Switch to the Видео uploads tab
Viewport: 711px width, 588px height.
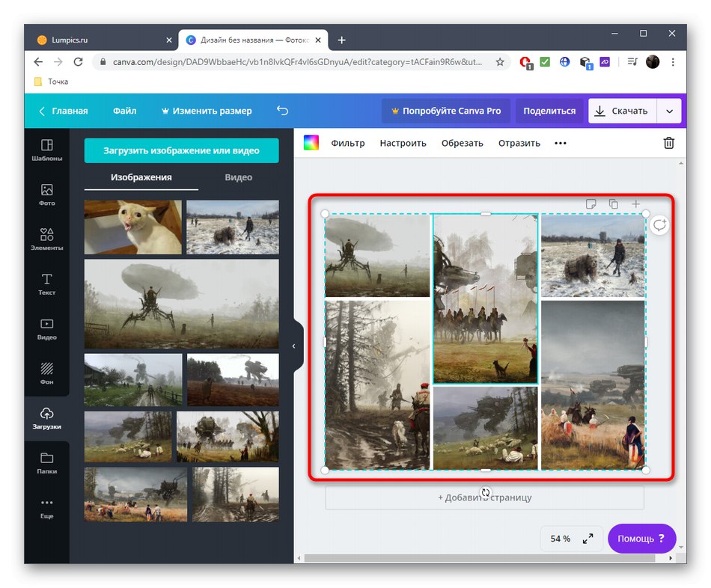[x=239, y=177]
